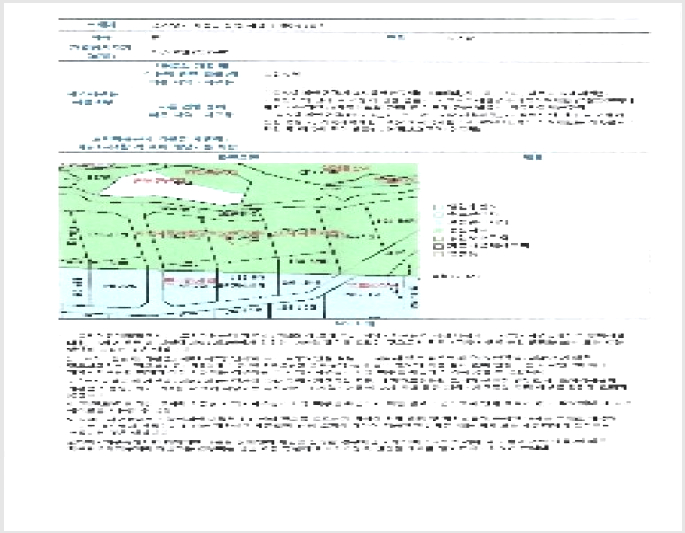
Task: Click the light-blue zone on the map
Action: point(239,294)
